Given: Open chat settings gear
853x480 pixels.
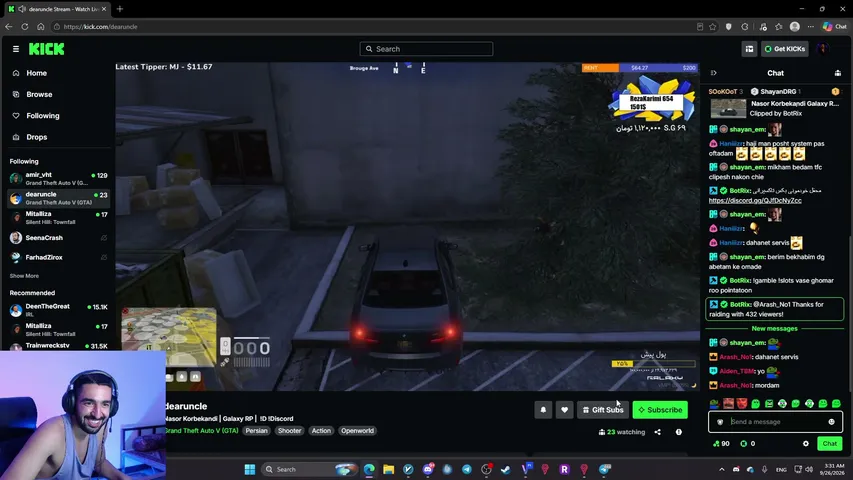Looking at the screenshot, I should (x=806, y=444).
